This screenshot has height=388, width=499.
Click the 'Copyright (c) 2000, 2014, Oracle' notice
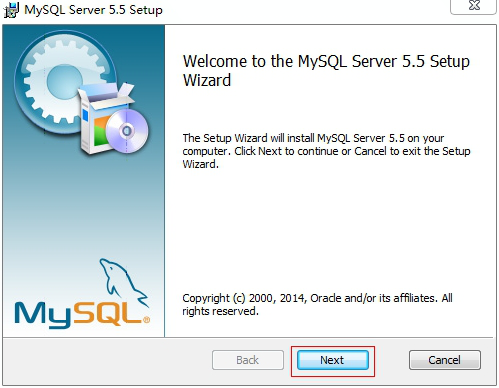317,304
